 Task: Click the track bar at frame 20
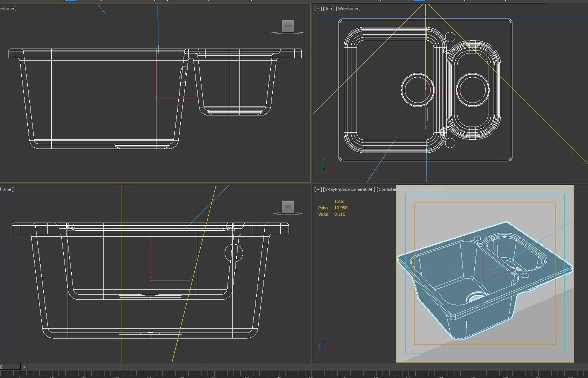116,374
